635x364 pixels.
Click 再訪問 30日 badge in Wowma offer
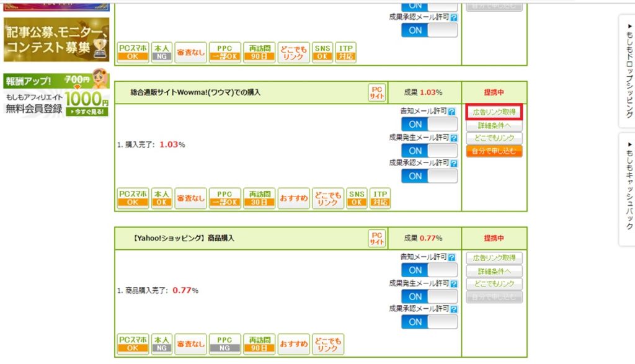tap(259, 198)
